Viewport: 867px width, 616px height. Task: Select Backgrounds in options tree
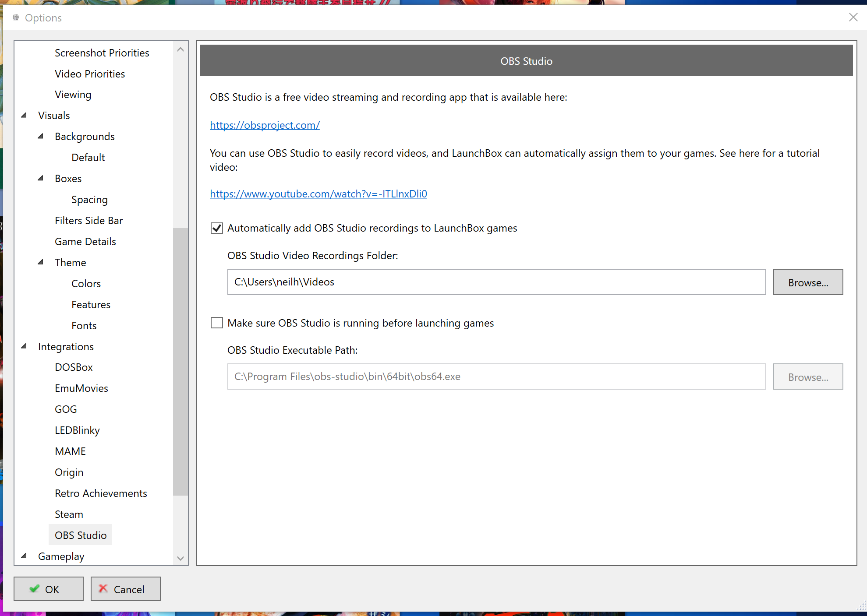pos(85,137)
